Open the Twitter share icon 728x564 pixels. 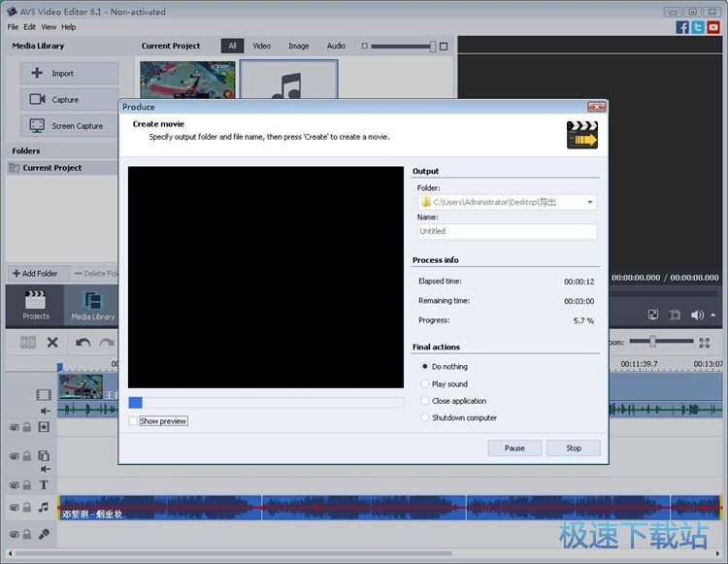click(x=697, y=27)
